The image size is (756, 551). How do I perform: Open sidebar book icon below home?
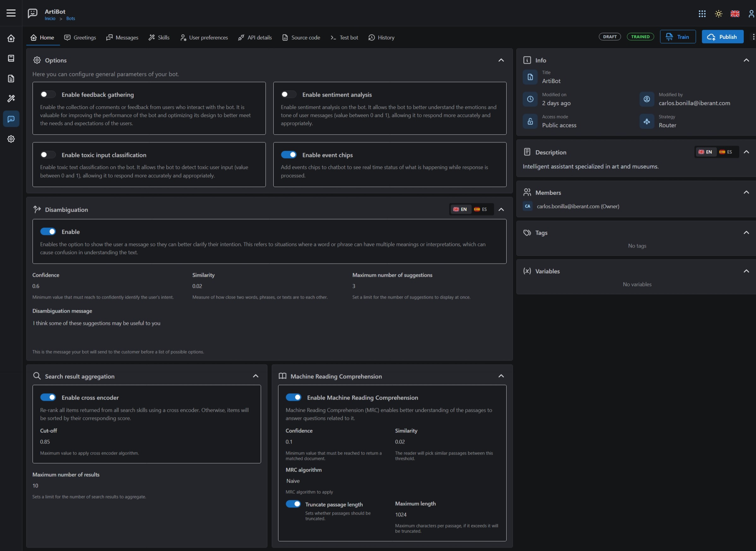pyautogui.click(x=11, y=58)
